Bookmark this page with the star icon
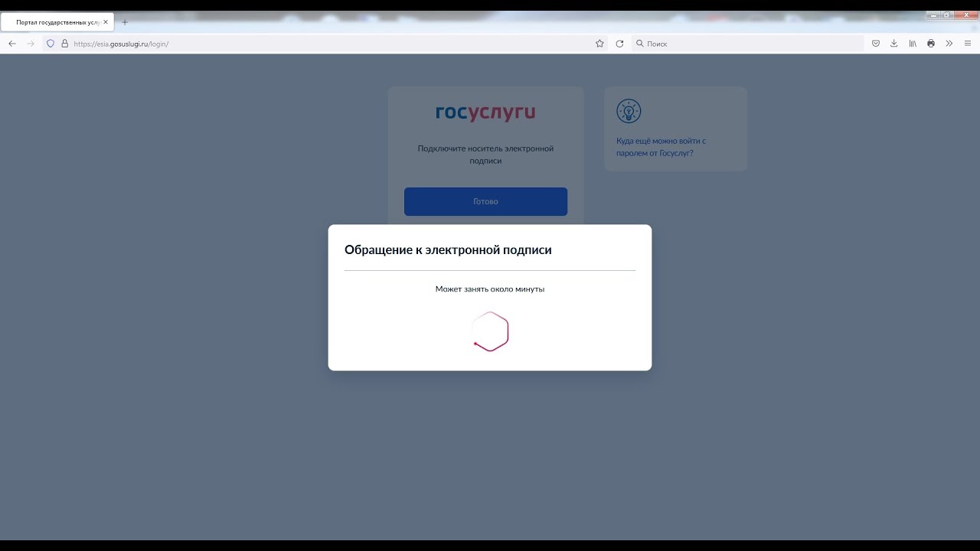Viewport: 980px width, 551px height. pos(599,44)
